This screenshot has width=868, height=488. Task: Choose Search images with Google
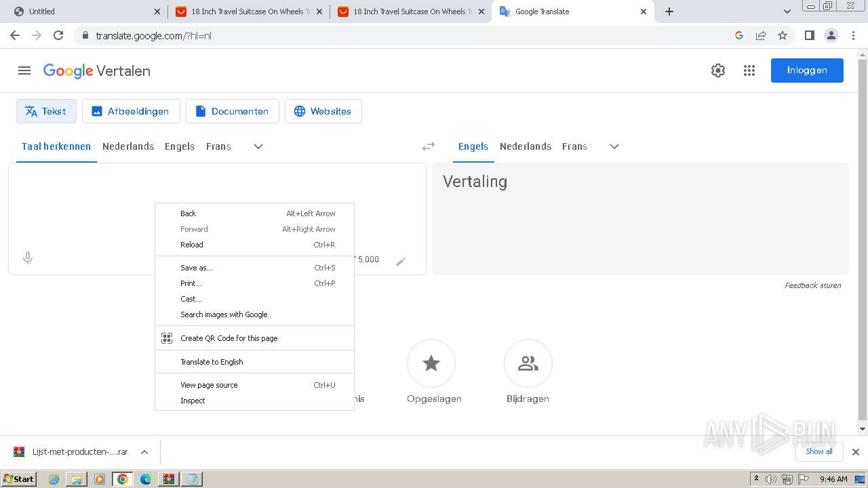pyautogui.click(x=254, y=314)
